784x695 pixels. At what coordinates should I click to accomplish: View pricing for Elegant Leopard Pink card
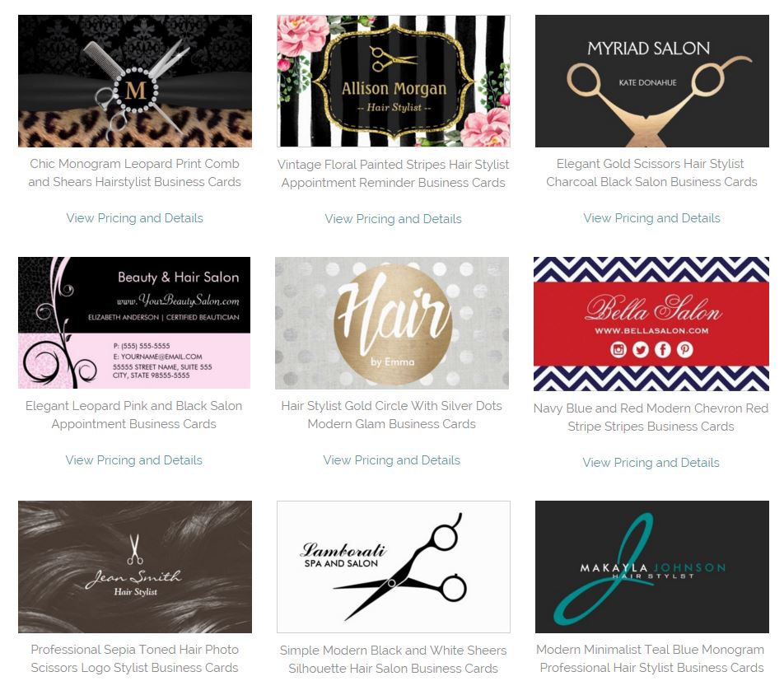pos(134,460)
